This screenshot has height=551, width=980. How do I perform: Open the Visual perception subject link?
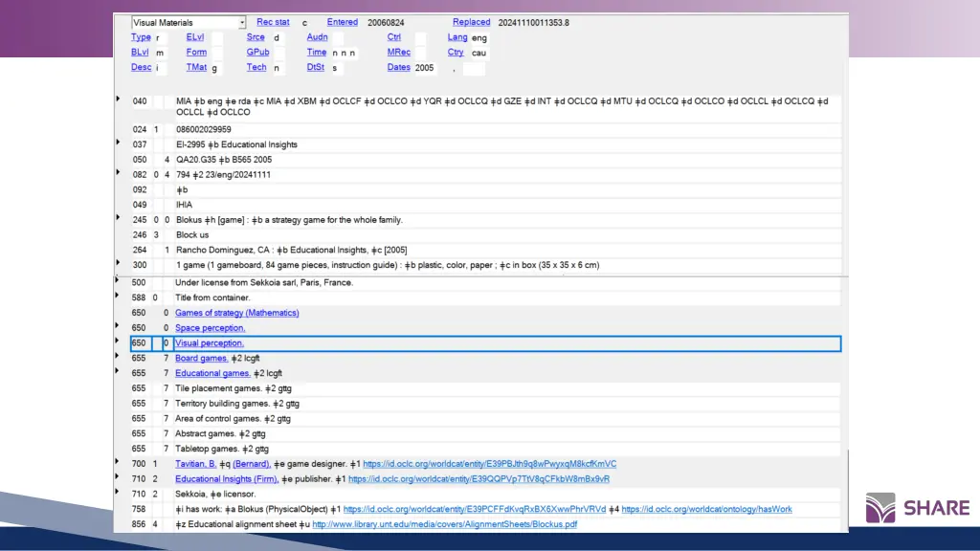pos(210,342)
